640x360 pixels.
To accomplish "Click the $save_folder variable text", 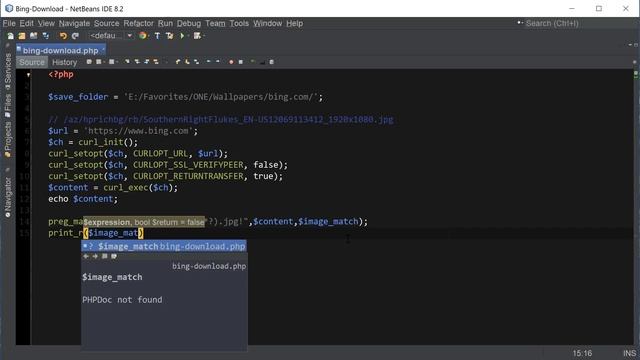I will 78,97.
